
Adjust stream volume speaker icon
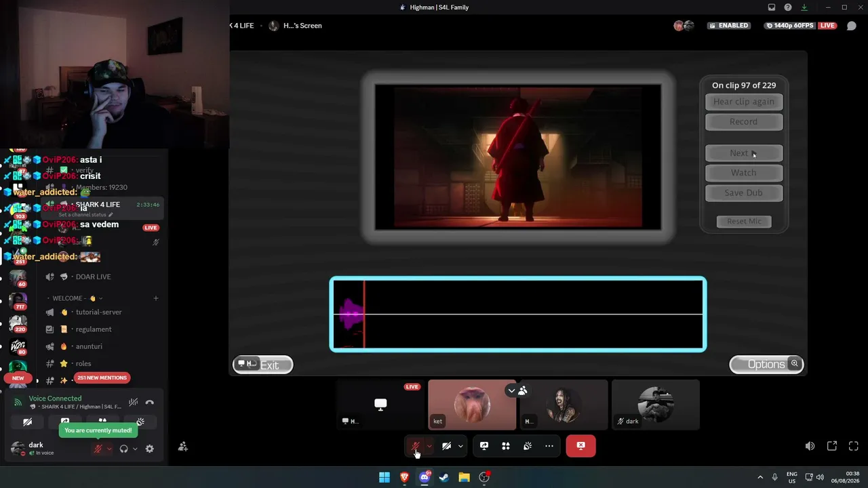point(810,446)
